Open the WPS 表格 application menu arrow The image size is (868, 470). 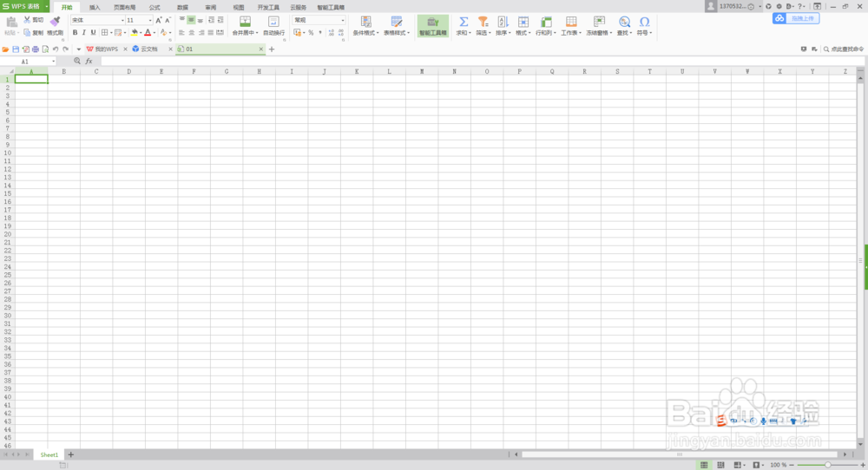coord(47,7)
